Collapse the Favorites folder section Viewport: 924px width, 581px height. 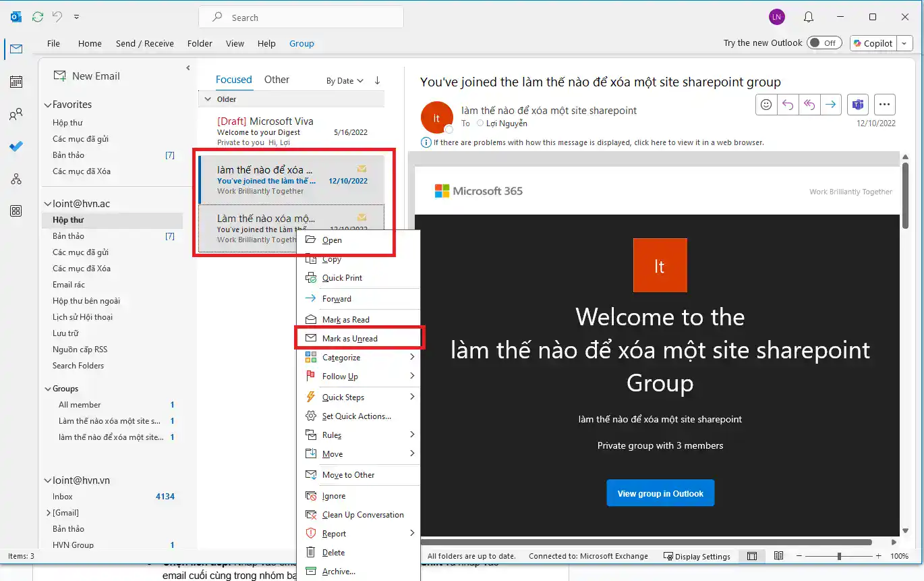[x=48, y=105]
